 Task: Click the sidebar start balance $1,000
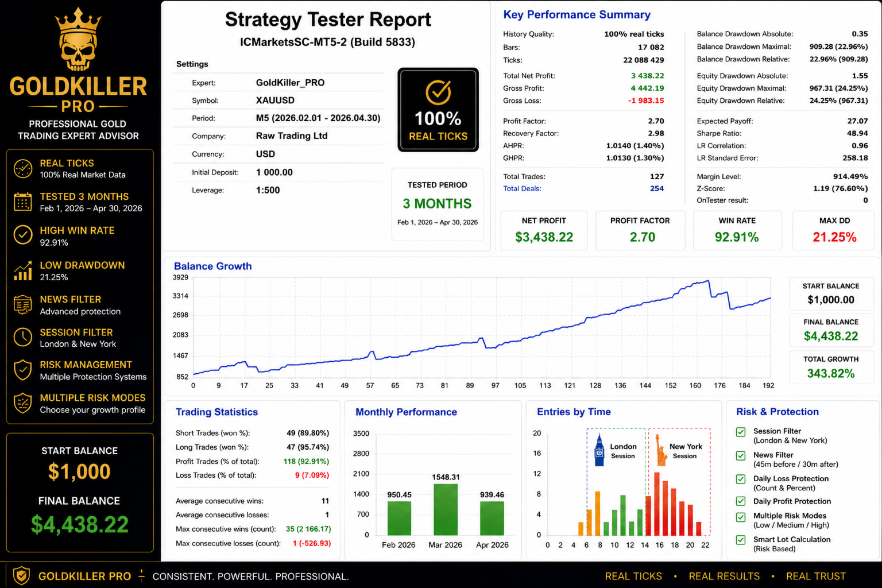(x=79, y=471)
